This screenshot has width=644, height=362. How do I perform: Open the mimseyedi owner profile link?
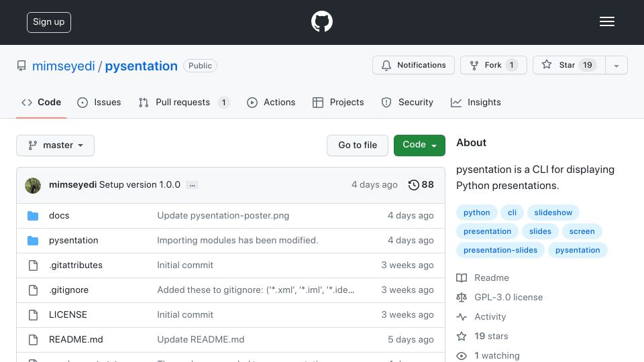pos(63,66)
